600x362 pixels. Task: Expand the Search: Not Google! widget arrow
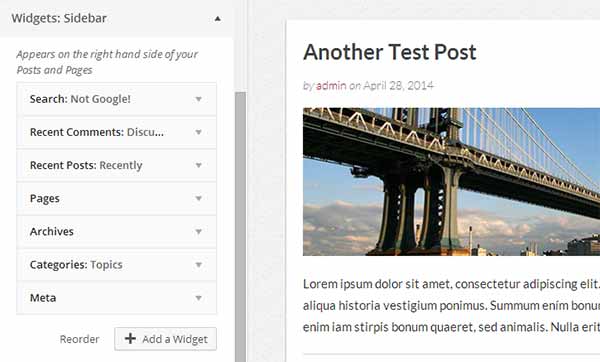pos(199,99)
